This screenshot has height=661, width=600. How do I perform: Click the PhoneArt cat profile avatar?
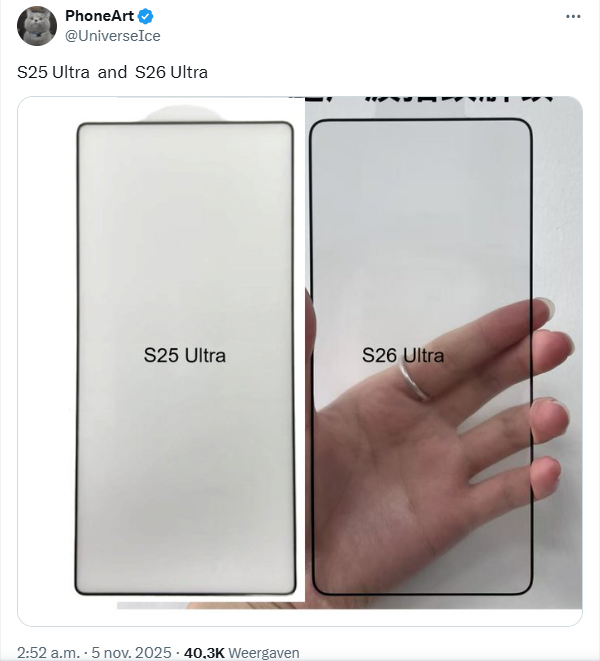coord(37,26)
